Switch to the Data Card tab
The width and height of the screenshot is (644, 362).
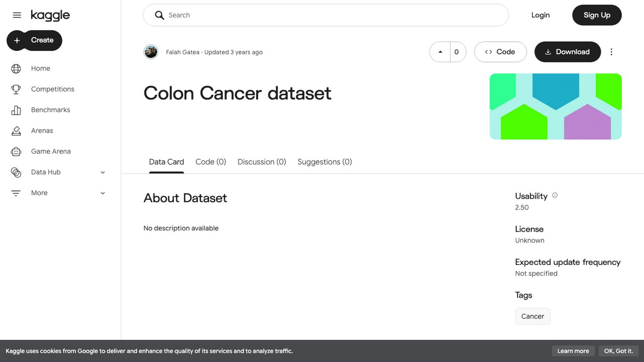[167, 162]
